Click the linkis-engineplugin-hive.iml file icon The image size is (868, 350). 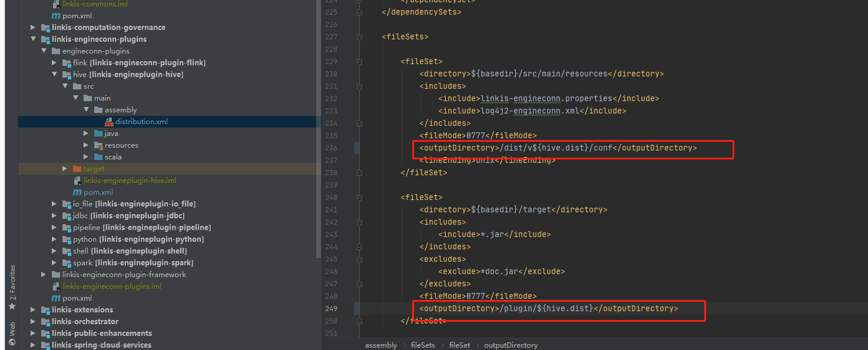tap(77, 181)
